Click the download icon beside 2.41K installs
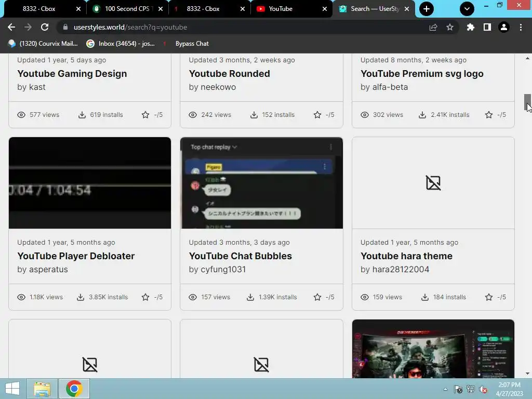The image size is (532, 399). click(422, 115)
